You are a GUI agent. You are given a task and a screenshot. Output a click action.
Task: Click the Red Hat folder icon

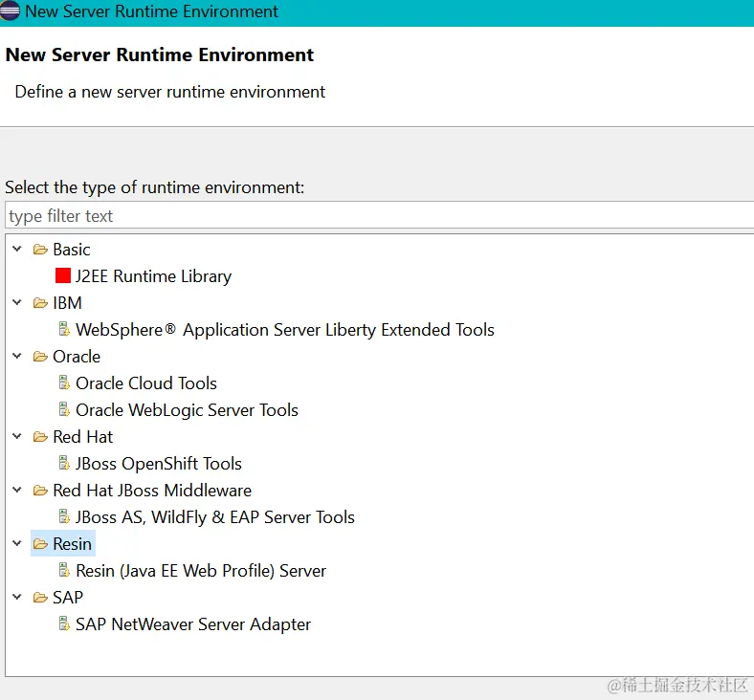point(40,437)
